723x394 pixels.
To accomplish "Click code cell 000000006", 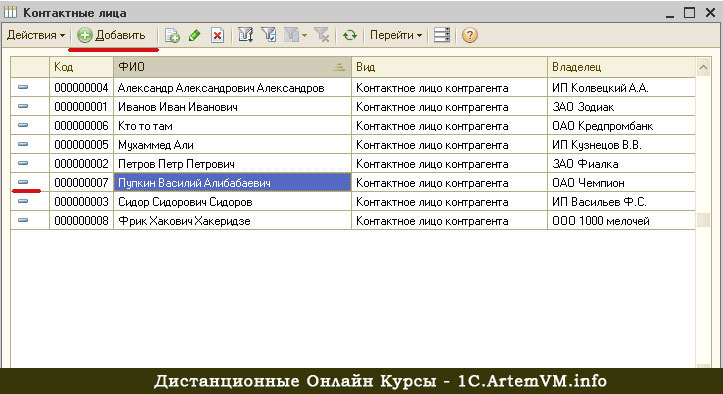I will click(81, 125).
